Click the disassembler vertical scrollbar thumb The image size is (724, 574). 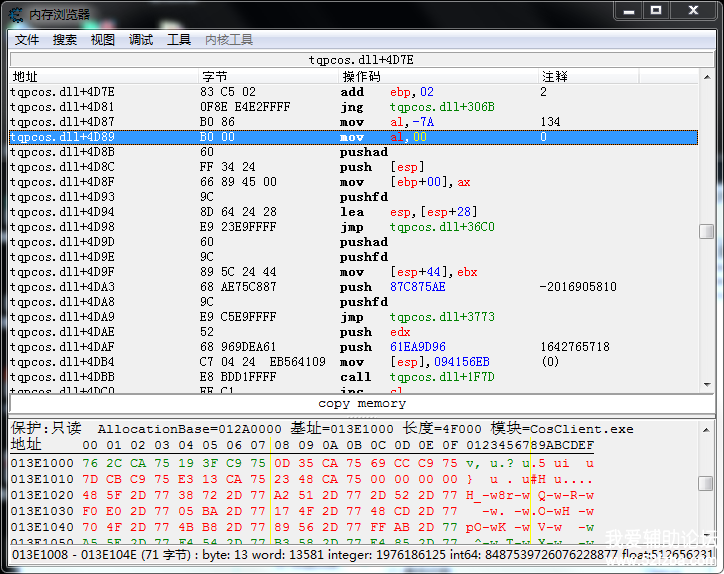click(706, 231)
